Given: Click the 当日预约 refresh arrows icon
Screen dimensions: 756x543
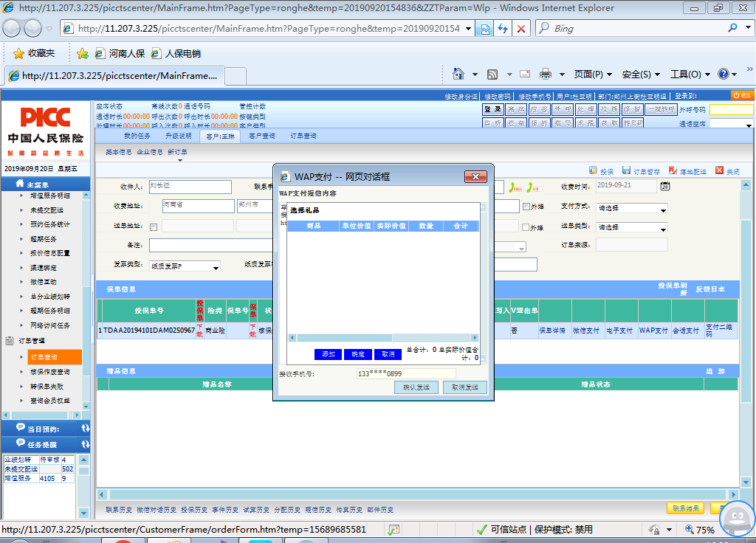Looking at the screenshot, I should [x=85, y=429].
